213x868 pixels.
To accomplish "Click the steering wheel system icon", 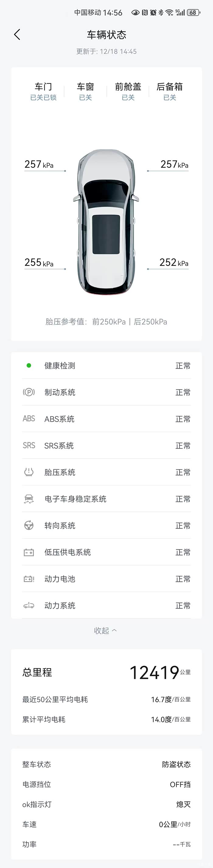I will tap(29, 525).
